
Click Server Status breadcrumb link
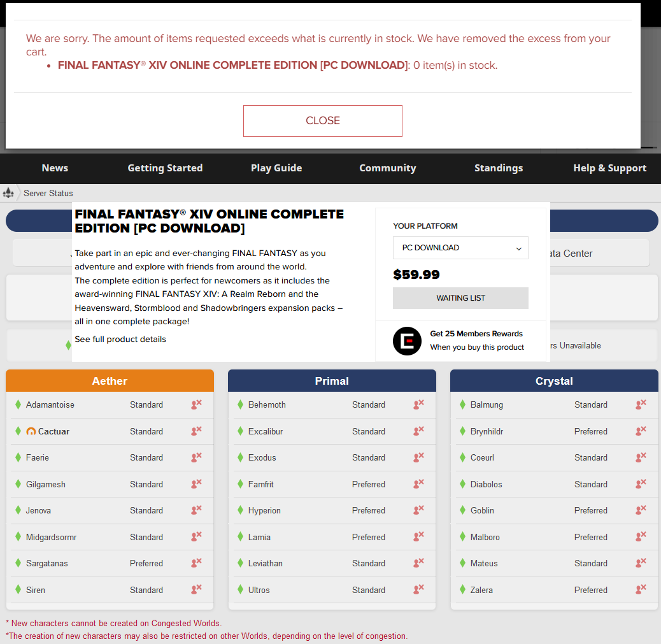pos(48,193)
